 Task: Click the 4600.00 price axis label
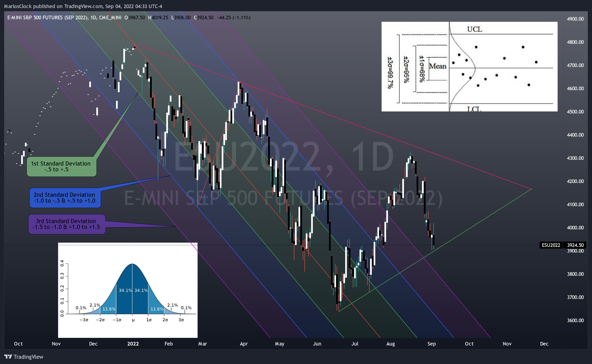[575, 88]
